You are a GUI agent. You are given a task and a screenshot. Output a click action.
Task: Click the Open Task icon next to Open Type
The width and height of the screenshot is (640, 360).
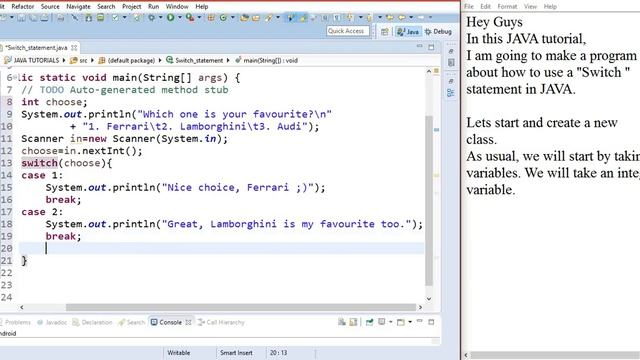[x=256, y=18]
